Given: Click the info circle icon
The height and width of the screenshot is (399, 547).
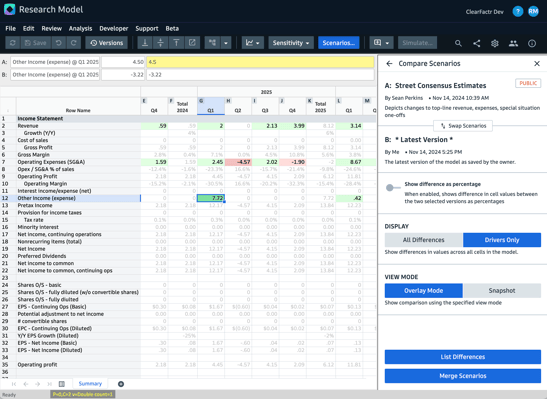Looking at the screenshot, I should click(532, 43).
